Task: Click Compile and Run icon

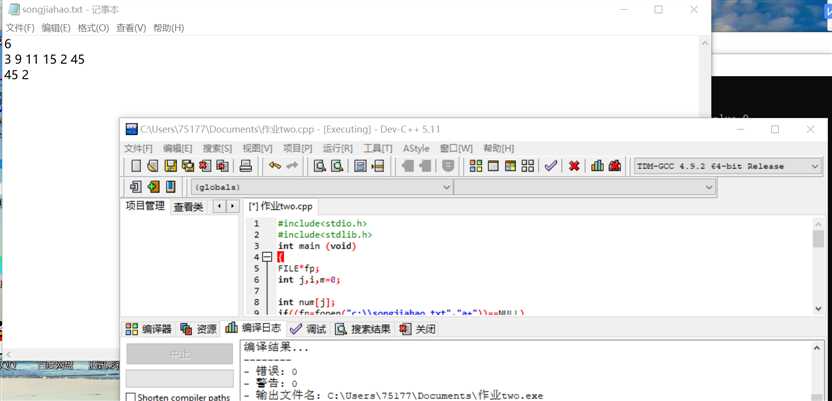Action: (510, 166)
